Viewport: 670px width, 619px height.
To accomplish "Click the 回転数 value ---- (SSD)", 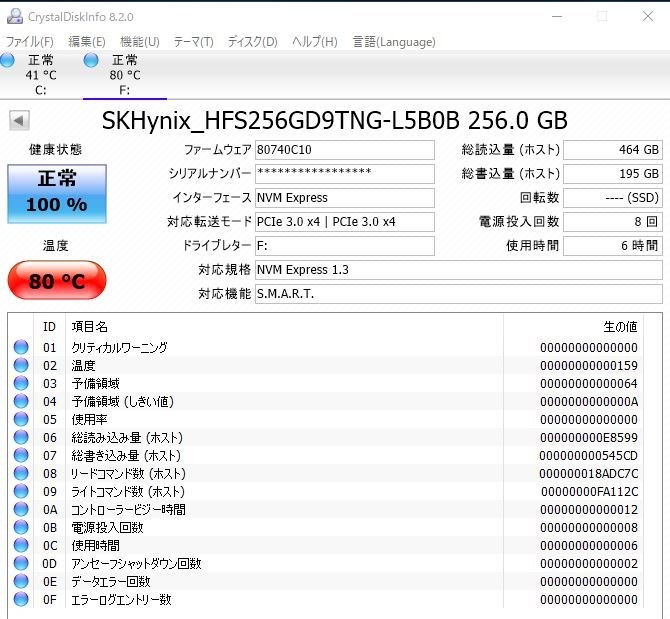I will (x=613, y=198).
